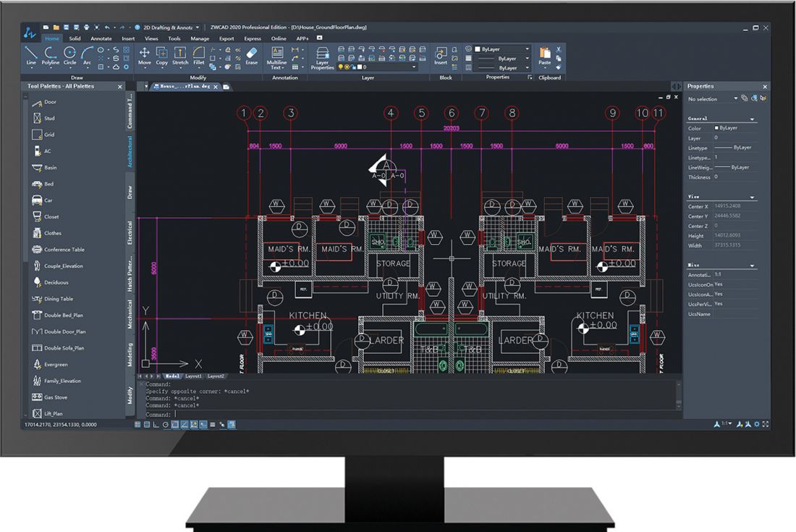
Task: Toggle ortho mode status bar button
Action: pos(156,424)
